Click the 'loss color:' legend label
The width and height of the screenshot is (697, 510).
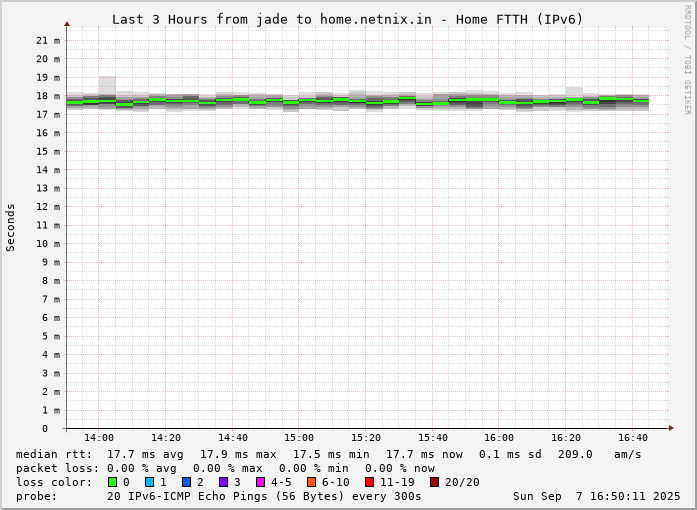point(54,482)
